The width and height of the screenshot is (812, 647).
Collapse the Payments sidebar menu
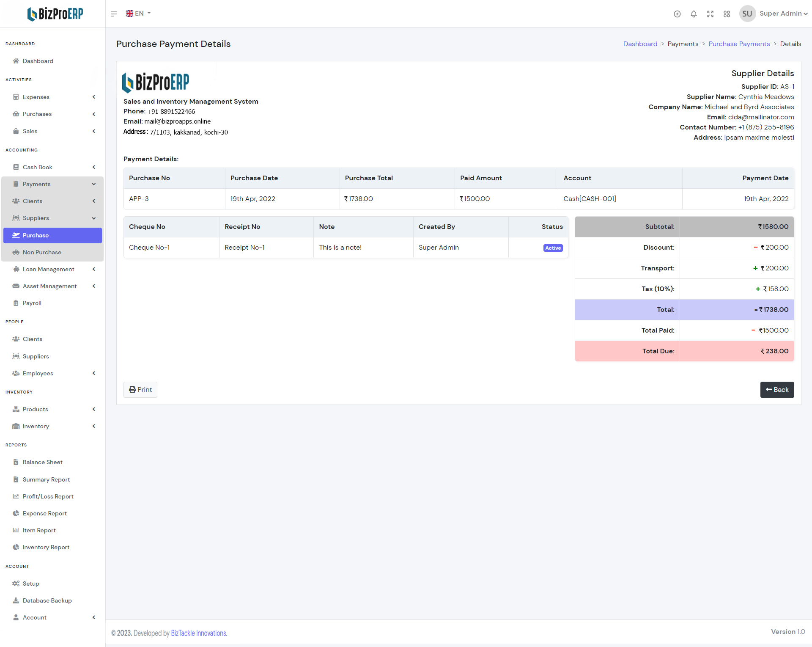point(37,184)
